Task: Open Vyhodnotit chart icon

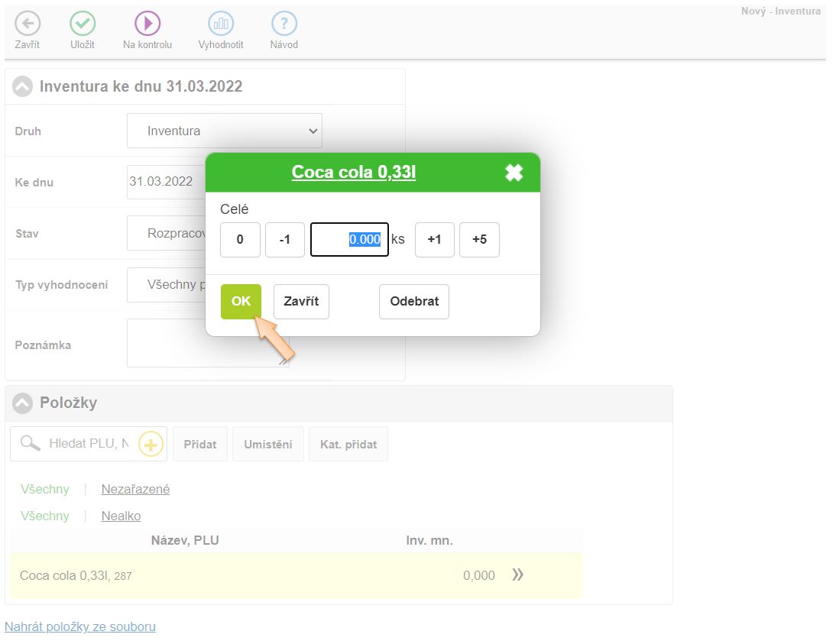Action: coord(221,24)
